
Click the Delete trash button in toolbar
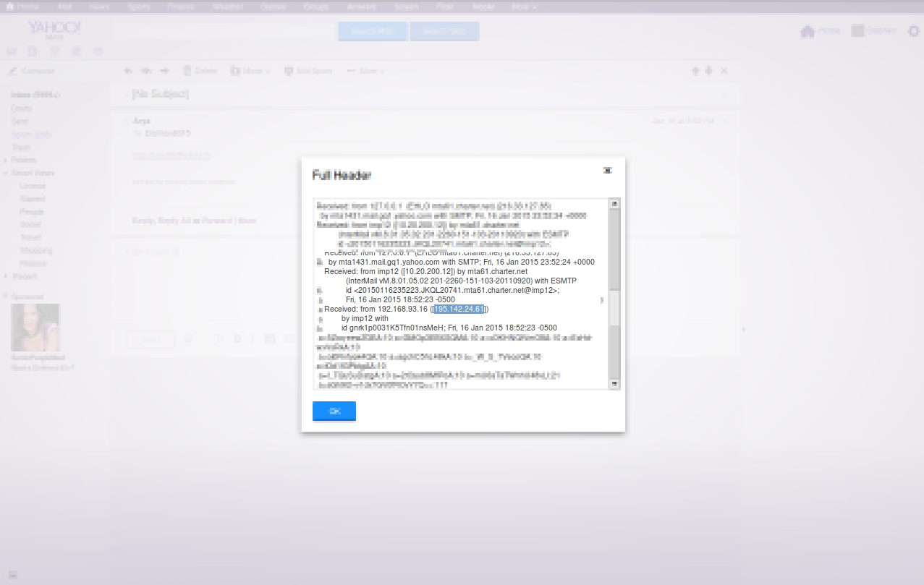[x=200, y=71]
